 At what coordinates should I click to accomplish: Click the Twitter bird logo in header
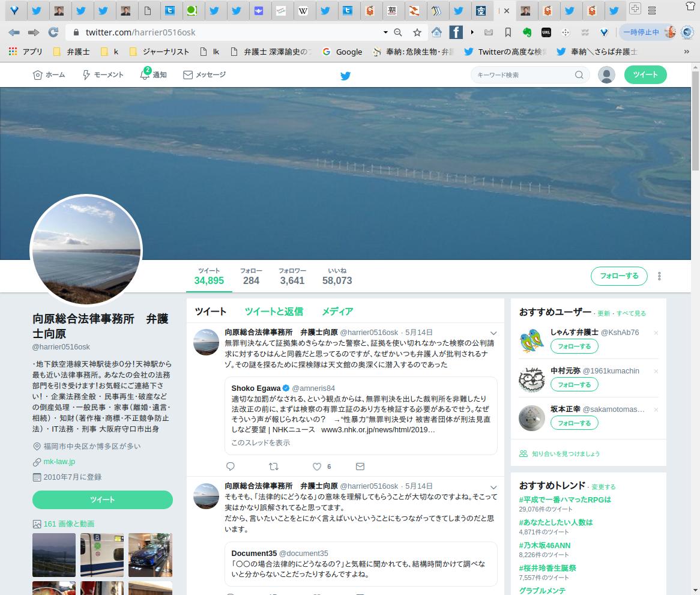tap(346, 76)
